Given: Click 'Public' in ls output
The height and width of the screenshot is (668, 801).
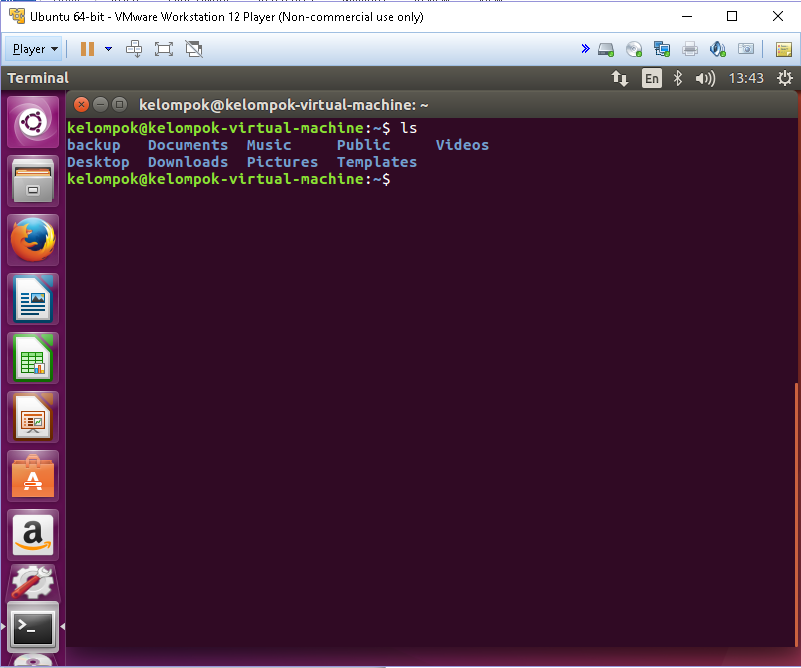Looking at the screenshot, I should tap(363, 145).
